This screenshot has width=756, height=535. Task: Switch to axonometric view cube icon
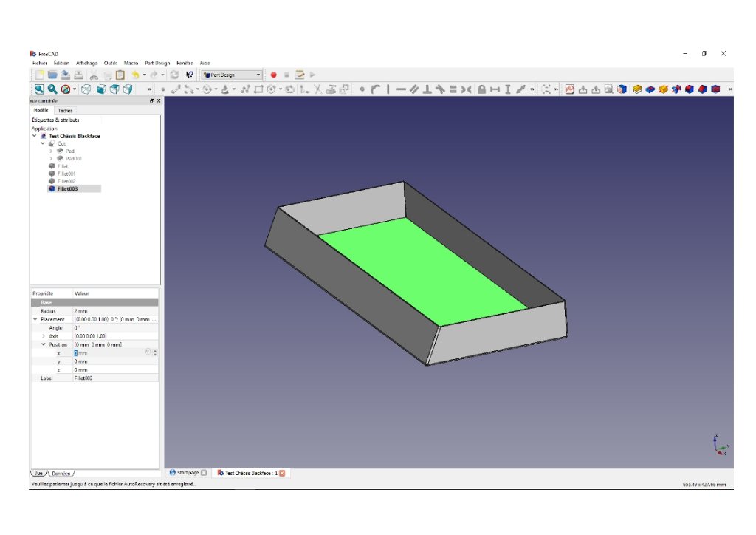point(86,89)
